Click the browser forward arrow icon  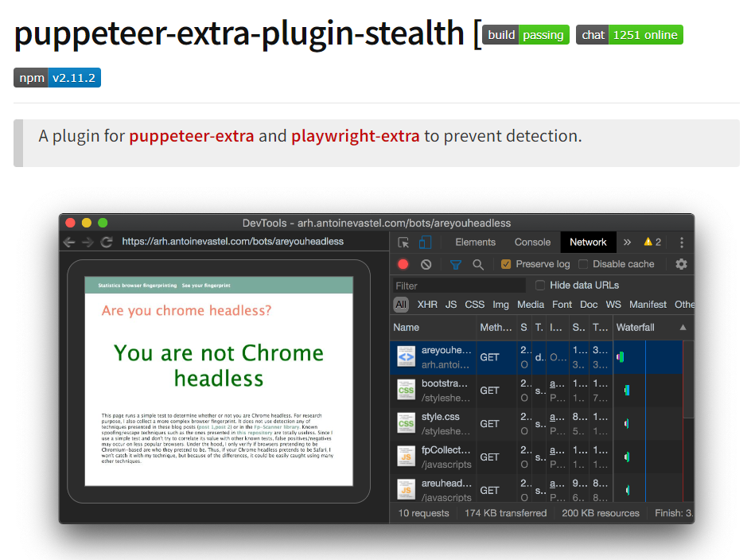click(x=88, y=242)
